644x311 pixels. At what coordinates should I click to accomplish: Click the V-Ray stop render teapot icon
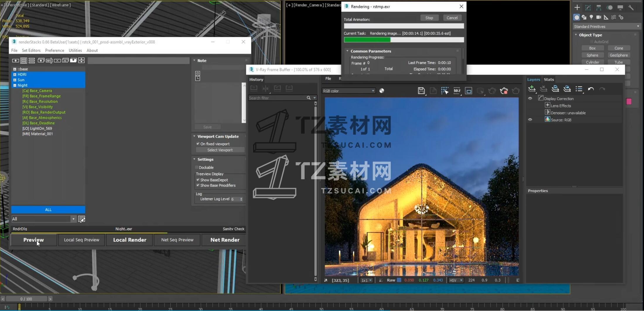[504, 91]
